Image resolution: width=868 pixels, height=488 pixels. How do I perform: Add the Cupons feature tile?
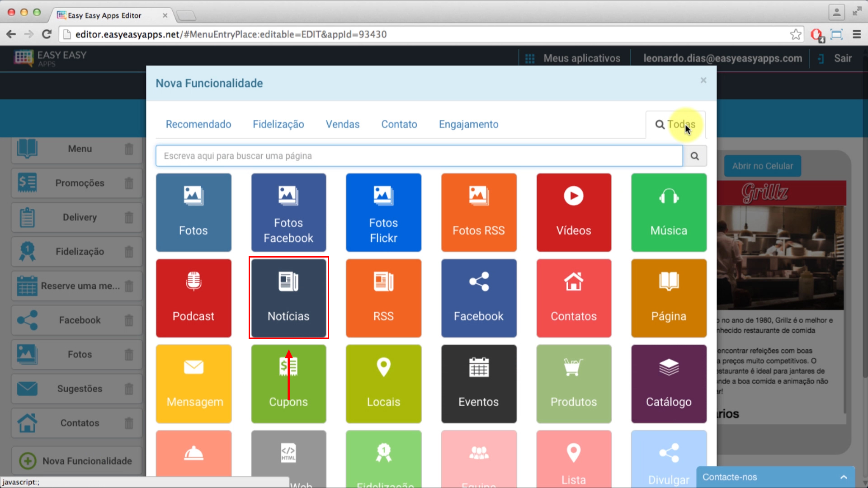288,384
